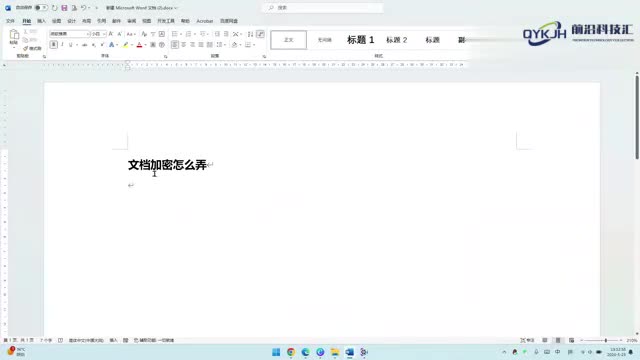Open the 百度网盘 ribbon tab

[229, 21]
